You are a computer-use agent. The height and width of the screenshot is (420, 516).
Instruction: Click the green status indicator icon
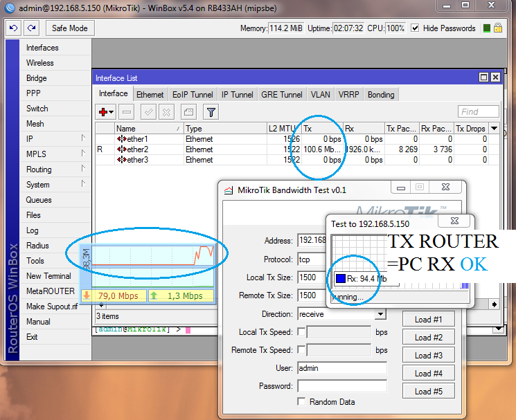tap(487, 28)
